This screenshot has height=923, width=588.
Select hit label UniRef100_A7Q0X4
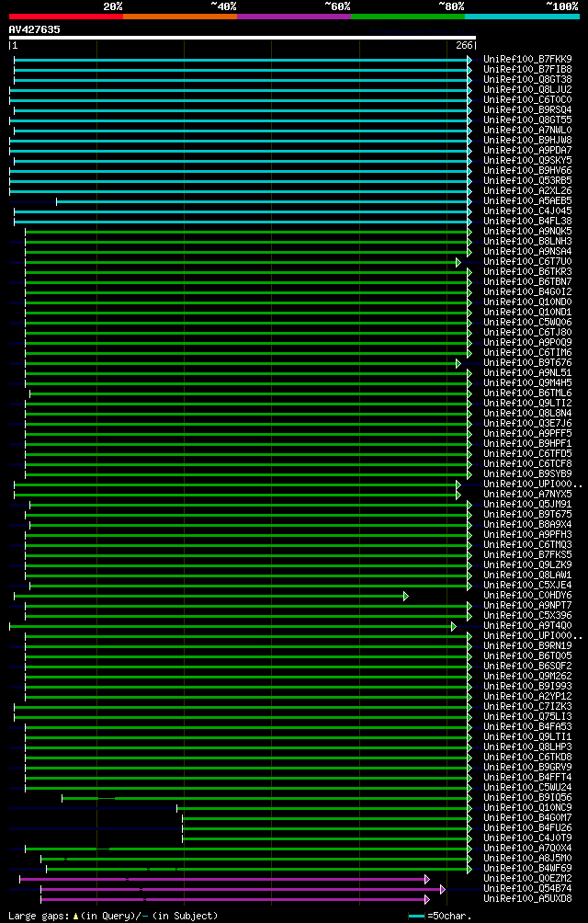click(527, 848)
